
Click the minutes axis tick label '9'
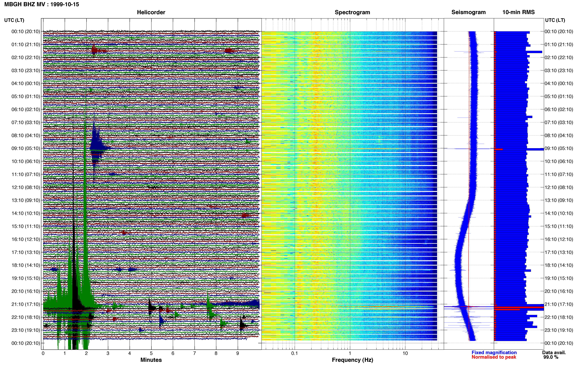click(238, 353)
